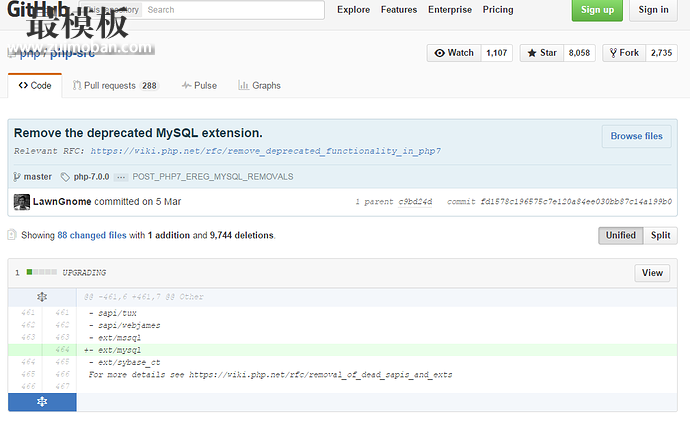Viewport: 690px width, 421px height.
Task: Click the branch icon before master
Action: pos(17,177)
